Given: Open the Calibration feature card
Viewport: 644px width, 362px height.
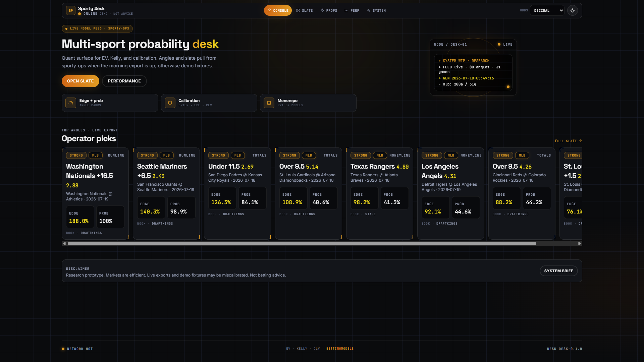Looking at the screenshot, I should (x=209, y=103).
